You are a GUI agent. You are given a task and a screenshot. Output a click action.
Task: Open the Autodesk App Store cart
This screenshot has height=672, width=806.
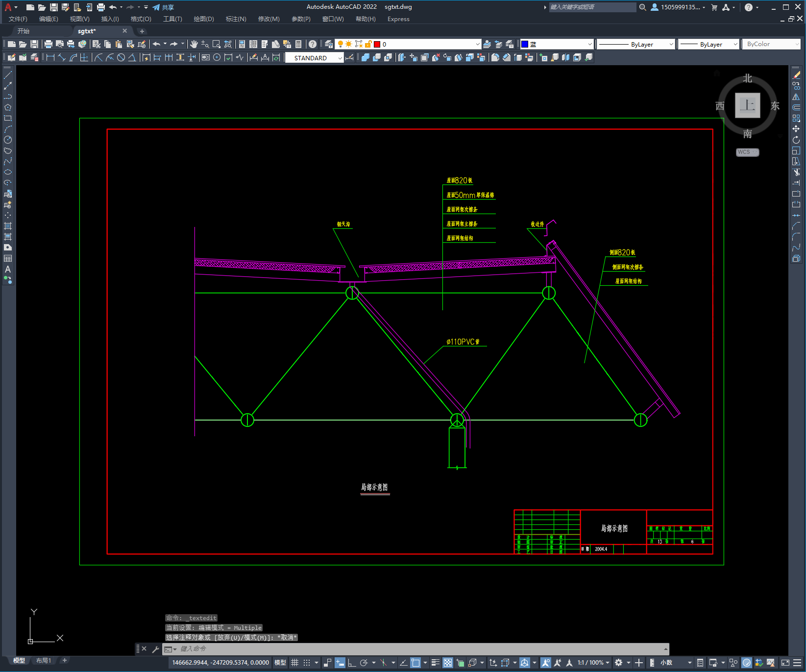tap(714, 7)
